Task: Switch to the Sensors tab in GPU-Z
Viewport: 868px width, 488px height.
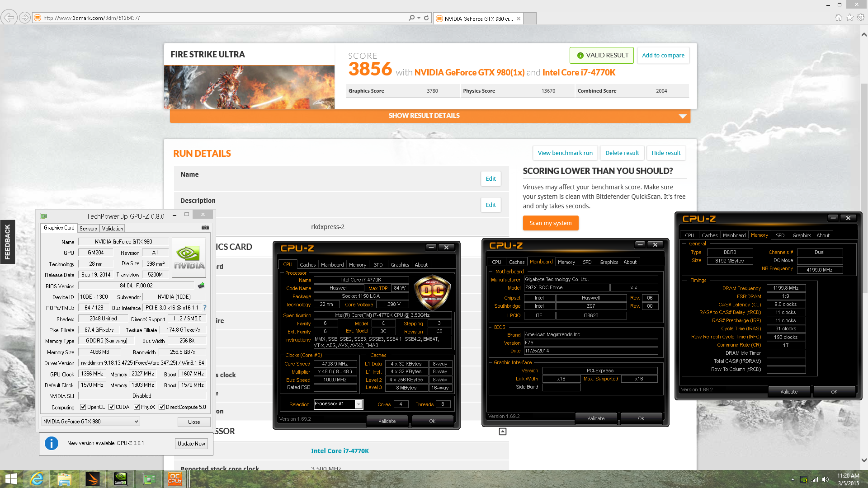Action: [x=88, y=229]
